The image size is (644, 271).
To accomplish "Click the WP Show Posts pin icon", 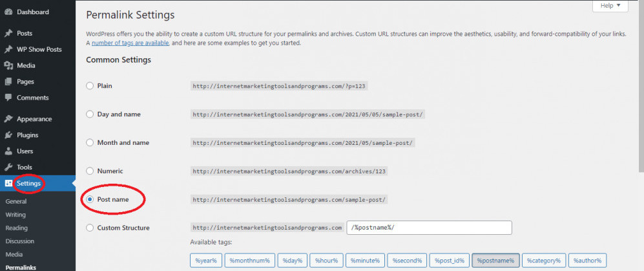I will [8, 49].
